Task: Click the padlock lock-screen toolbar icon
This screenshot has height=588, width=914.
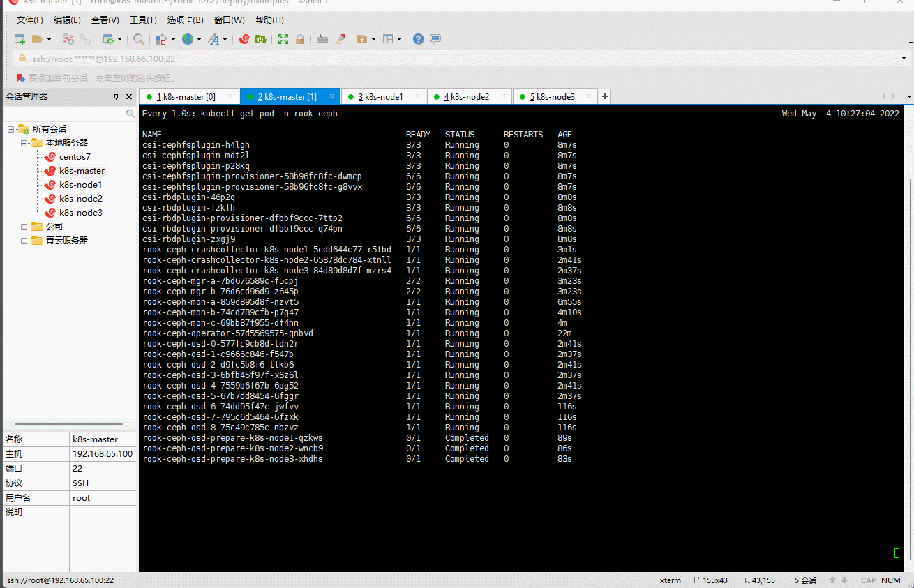Action: (x=300, y=39)
